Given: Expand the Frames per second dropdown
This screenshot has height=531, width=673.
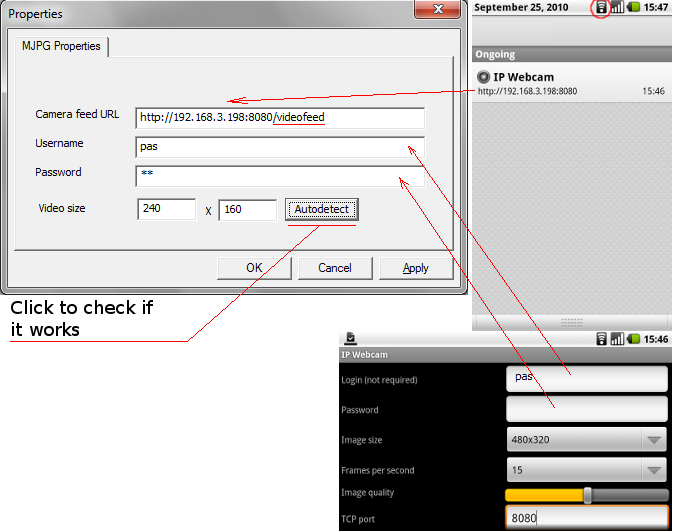Looking at the screenshot, I should (x=586, y=470).
